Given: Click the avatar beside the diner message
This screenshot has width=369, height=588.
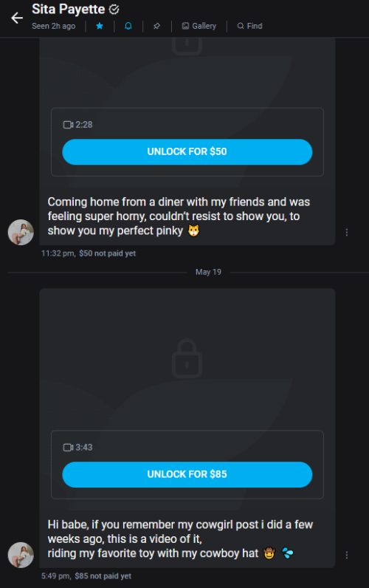Looking at the screenshot, I should click(21, 232).
